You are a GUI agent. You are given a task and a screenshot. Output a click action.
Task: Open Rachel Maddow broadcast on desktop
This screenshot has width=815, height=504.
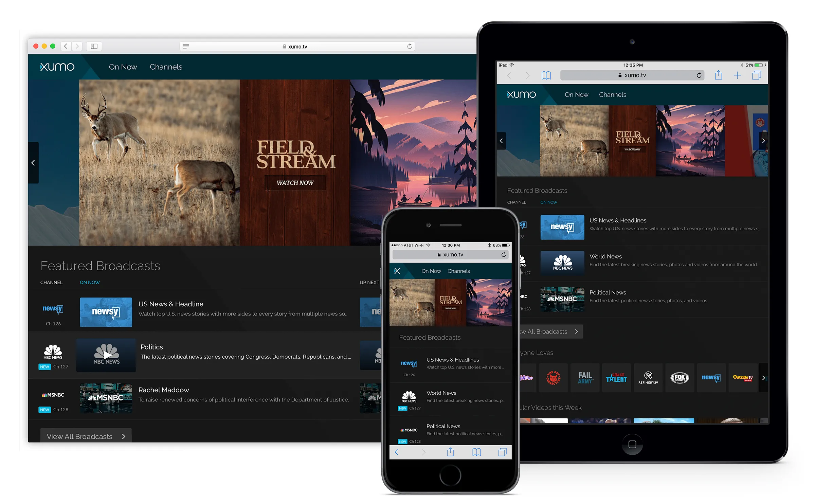[164, 390]
